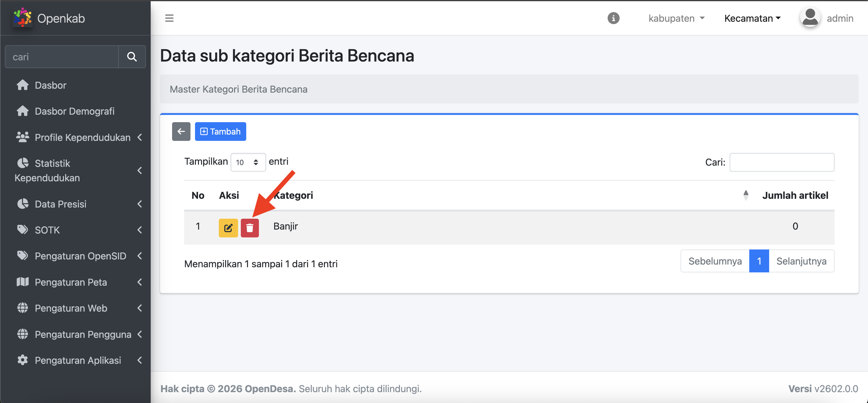Screen dimensions: 868x403
Task: Click Master Kategori Berita Bencana breadcrumb
Action: (238, 89)
